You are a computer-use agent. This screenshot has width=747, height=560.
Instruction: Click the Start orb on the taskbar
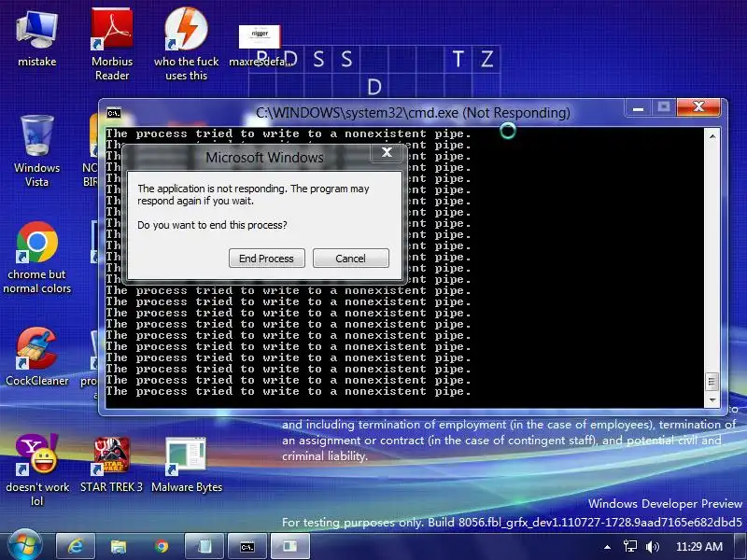(25, 546)
